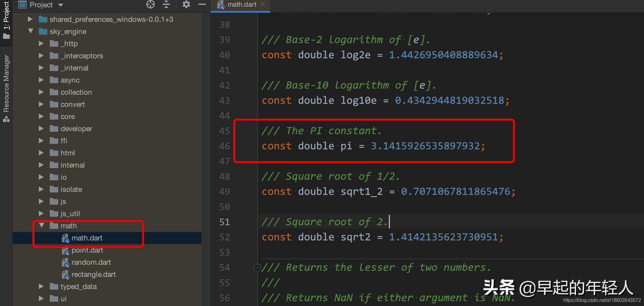
Task: Collapse the math folder arrow
Action: coord(42,226)
